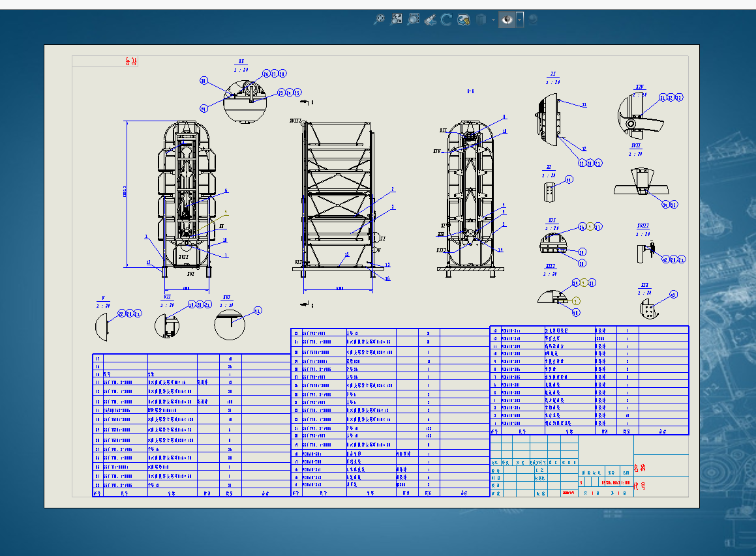Click the red 代号 title block label
This screenshot has width=756, height=556.
(x=640, y=486)
